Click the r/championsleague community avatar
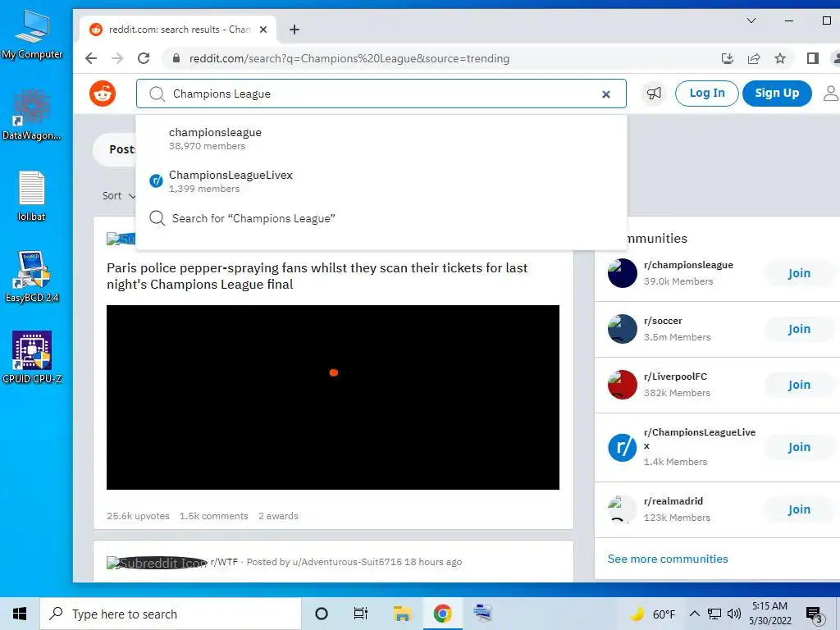The height and width of the screenshot is (630, 840). pyautogui.click(x=622, y=273)
